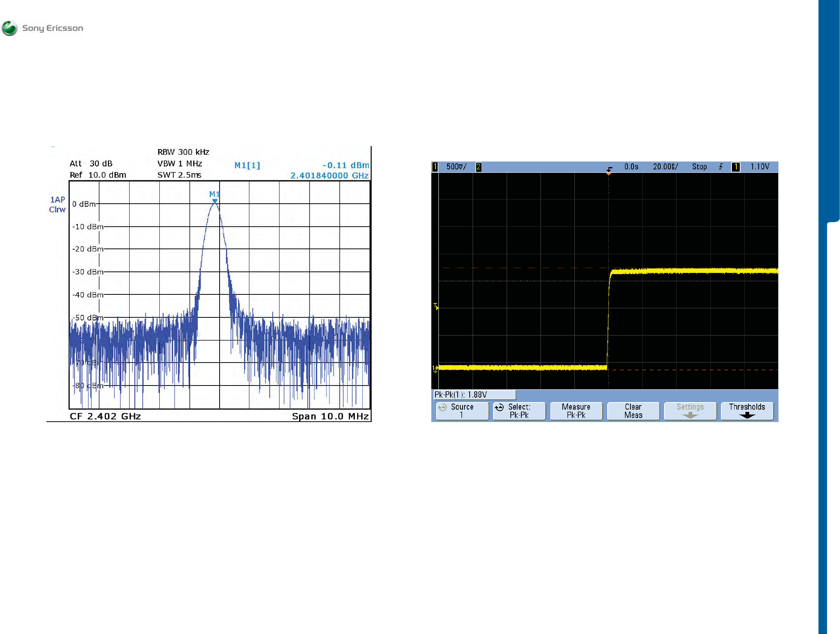Click the rising edge trigger icon

point(720,167)
